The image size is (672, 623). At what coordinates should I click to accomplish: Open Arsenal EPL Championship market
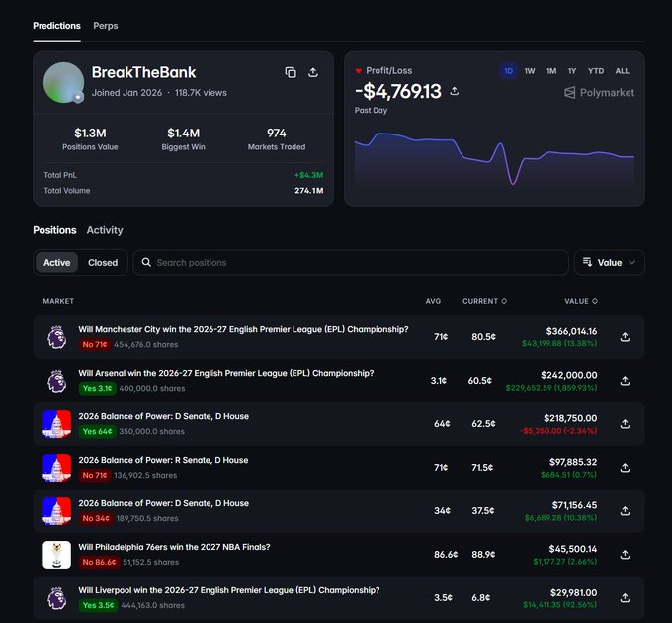point(226,373)
